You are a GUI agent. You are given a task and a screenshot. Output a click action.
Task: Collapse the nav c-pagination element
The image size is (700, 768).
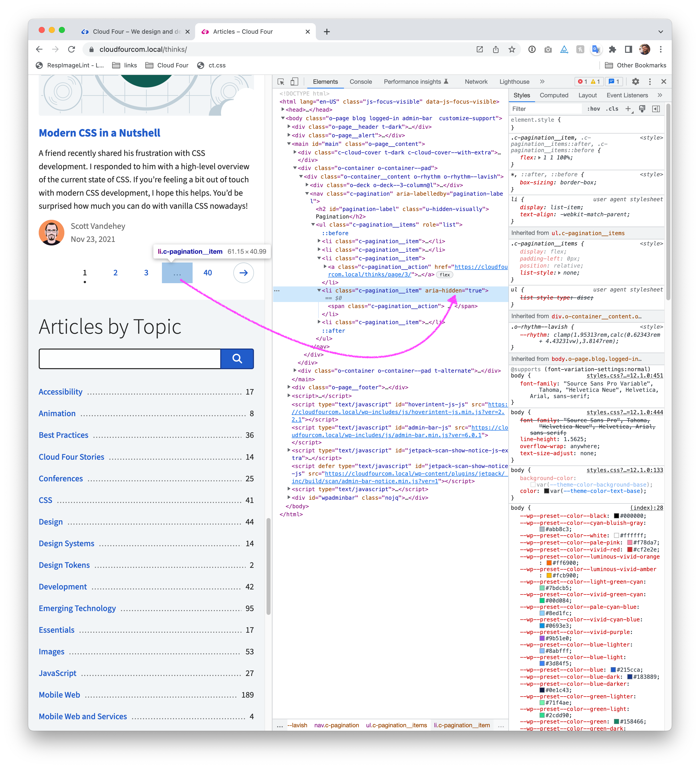coord(307,194)
